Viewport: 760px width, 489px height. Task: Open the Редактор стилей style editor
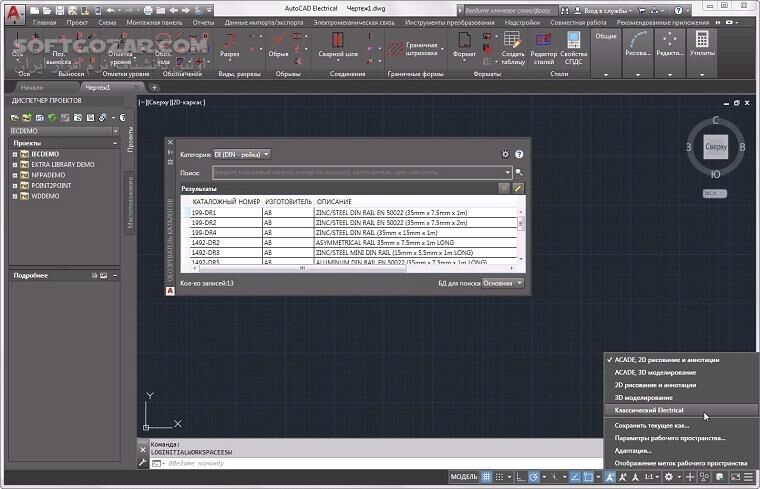pyautogui.click(x=544, y=48)
